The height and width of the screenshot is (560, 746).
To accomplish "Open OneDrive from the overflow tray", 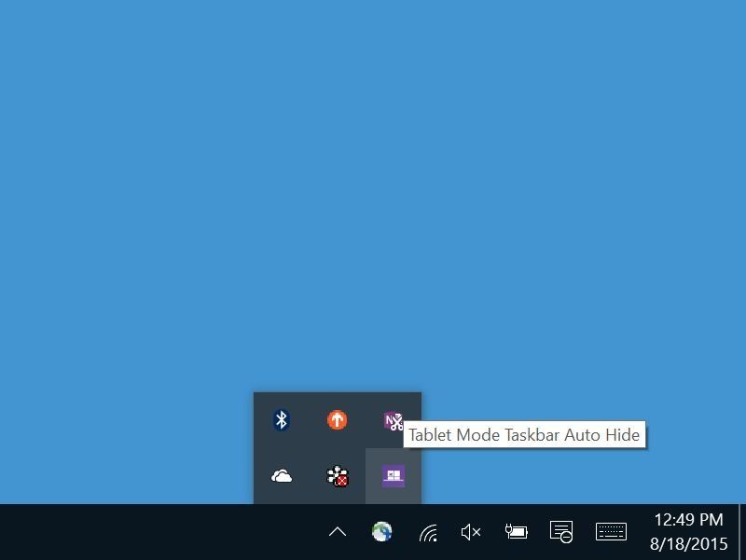I will coord(281,475).
